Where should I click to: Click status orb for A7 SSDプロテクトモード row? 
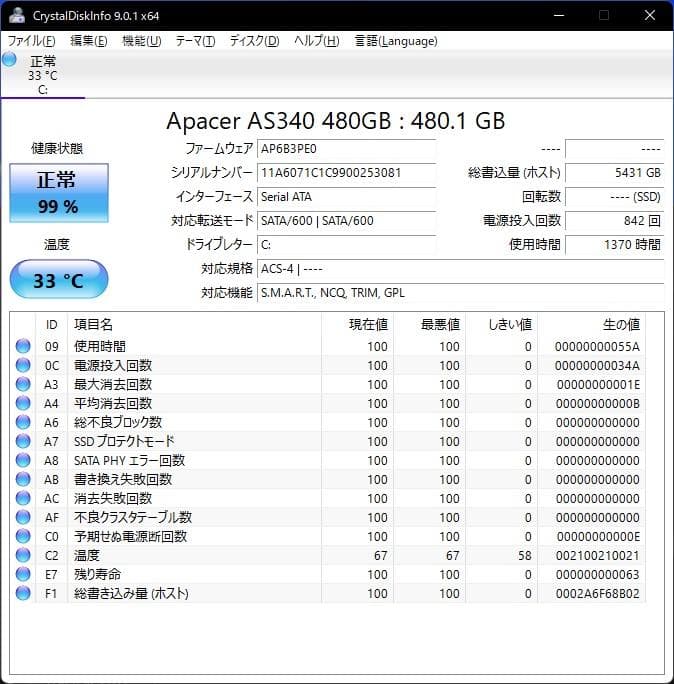23,441
